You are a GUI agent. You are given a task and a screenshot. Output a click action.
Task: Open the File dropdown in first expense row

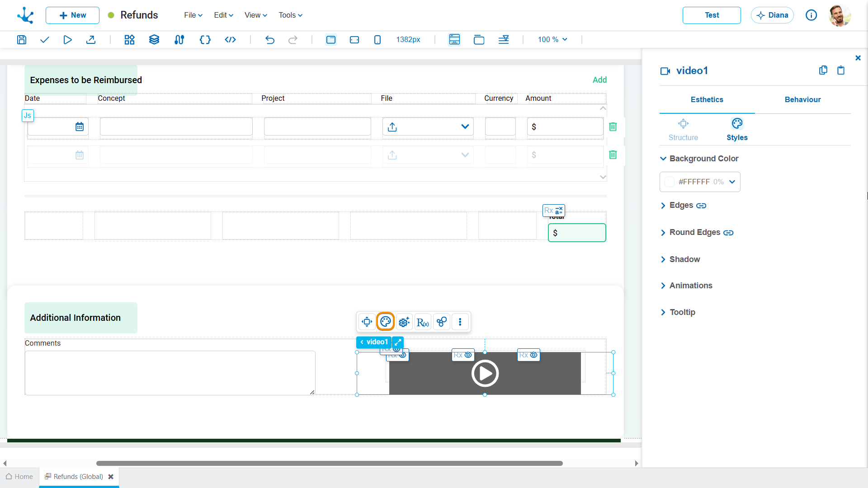tap(465, 127)
